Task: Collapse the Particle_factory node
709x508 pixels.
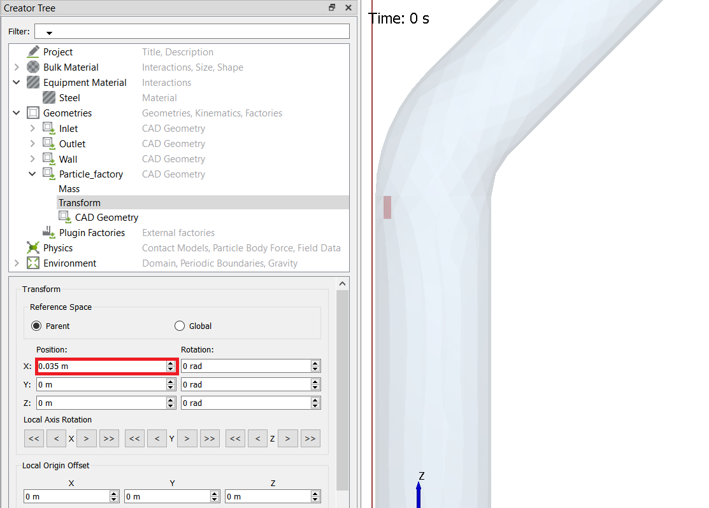Action: [32, 174]
